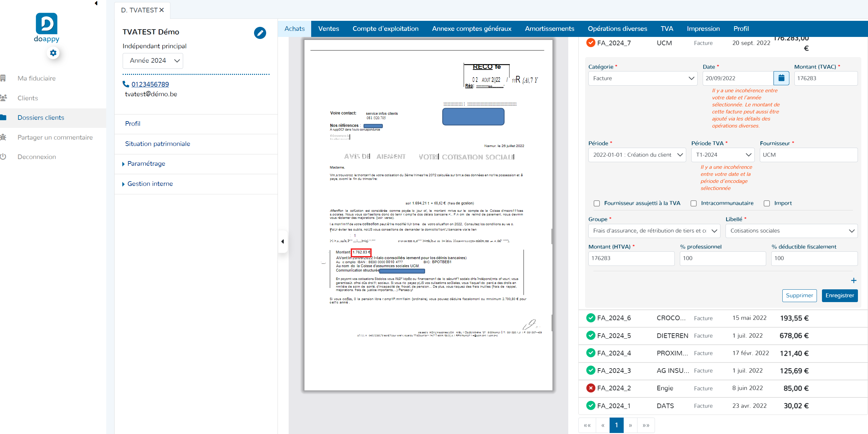Image resolution: width=868 pixels, height=434 pixels.
Task: Open the Année 2024 dropdown
Action: pyautogui.click(x=153, y=61)
